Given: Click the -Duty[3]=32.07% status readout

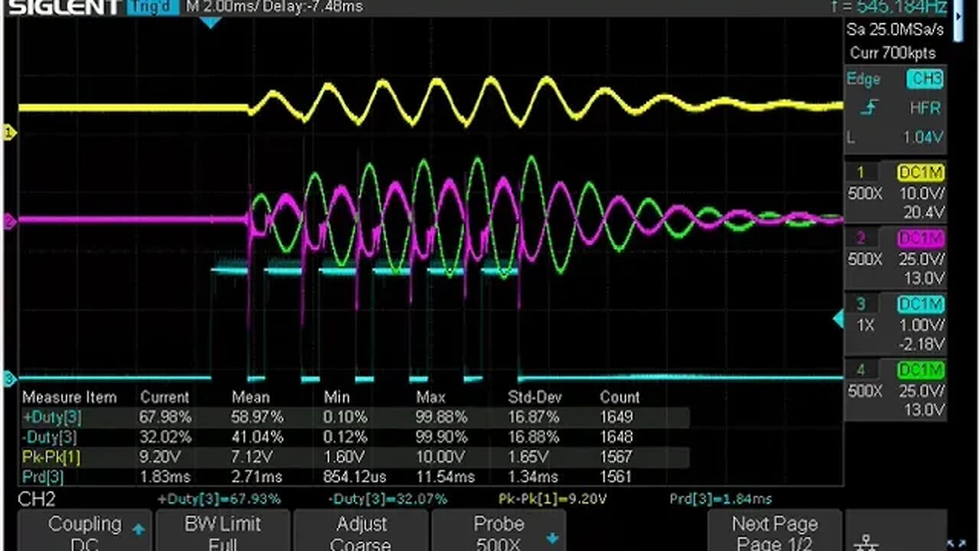Looking at the screenshot, I should click(388, 499).
